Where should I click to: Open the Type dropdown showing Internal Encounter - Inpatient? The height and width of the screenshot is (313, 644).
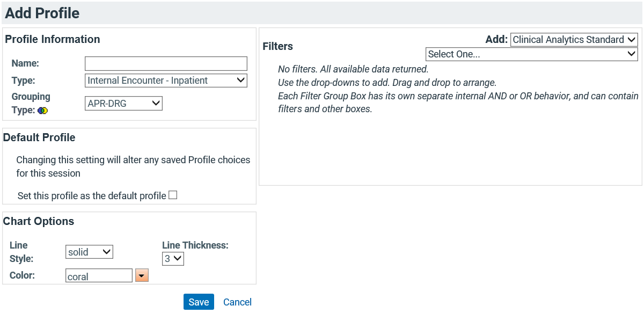(x=166, y=81)
